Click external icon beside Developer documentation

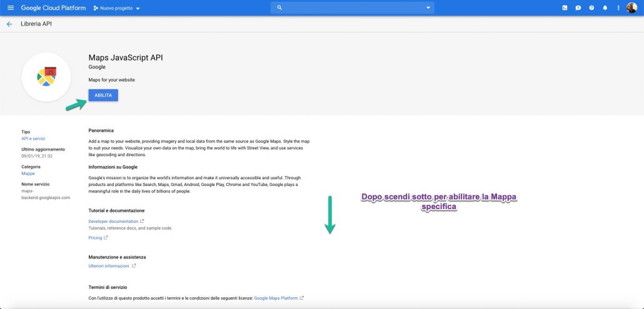tap(142, 222)
